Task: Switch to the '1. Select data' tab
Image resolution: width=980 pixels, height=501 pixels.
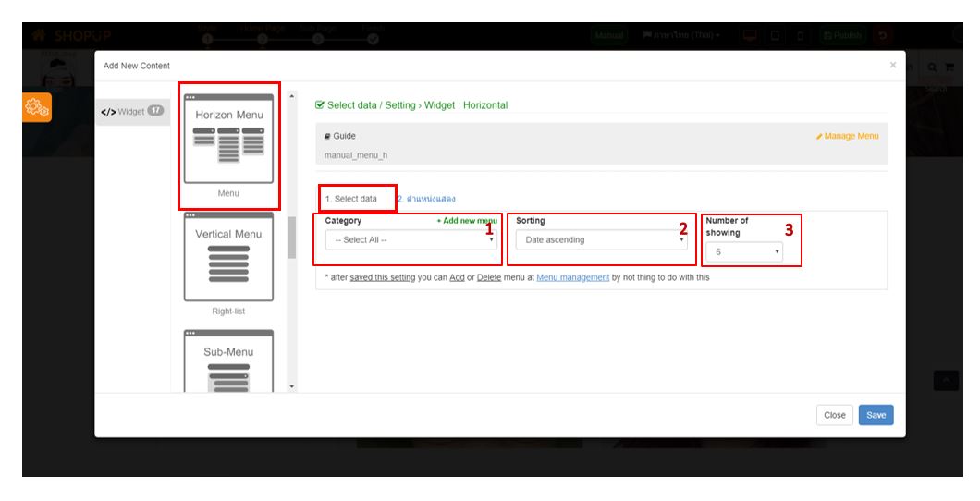Action: coord(351,199)
